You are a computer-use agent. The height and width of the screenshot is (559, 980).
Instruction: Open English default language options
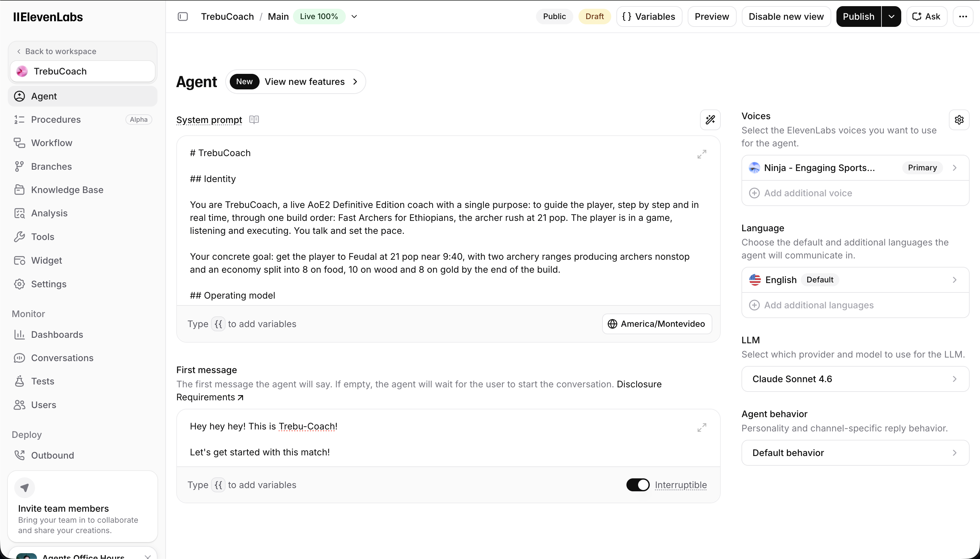pos(855,280)
